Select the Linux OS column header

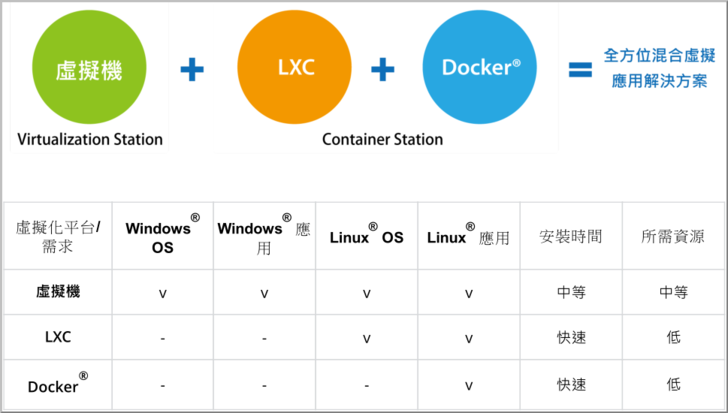pyautogui.click(x=366, y=237)
